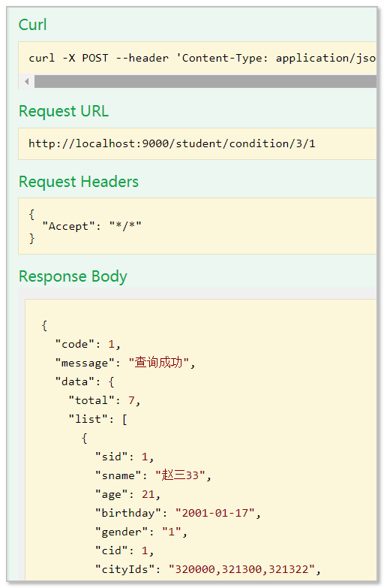The width and height of the screenshot is (384, 588).
Task: Click the "message" line with 查询成功
Action: (x=125, y=363)
